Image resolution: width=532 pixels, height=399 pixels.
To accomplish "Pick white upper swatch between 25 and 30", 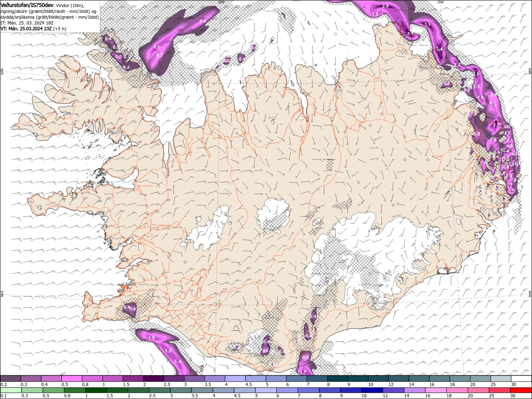I will (x=500, y=379).
